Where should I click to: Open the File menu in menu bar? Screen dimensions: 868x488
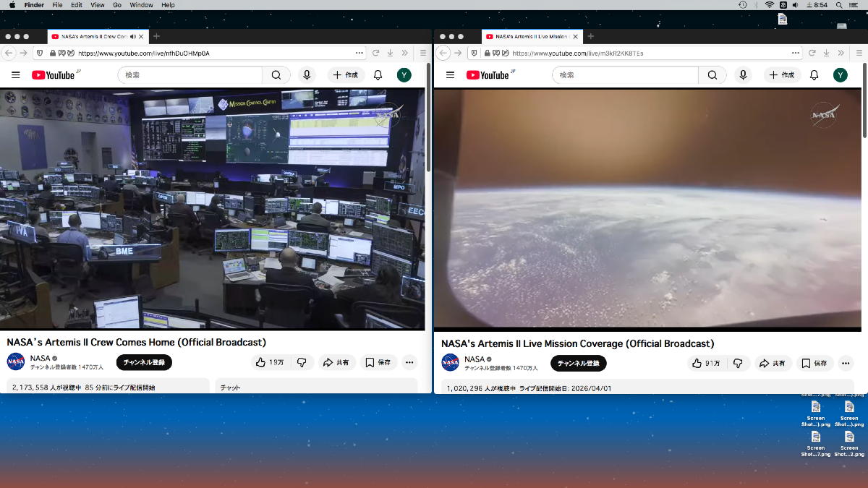click(57, 5)
